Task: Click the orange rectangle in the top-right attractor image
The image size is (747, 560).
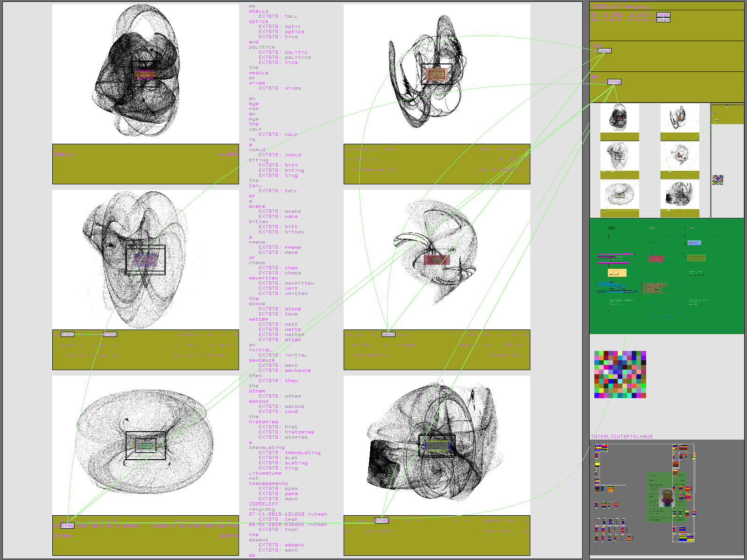Action: point(437,74)
